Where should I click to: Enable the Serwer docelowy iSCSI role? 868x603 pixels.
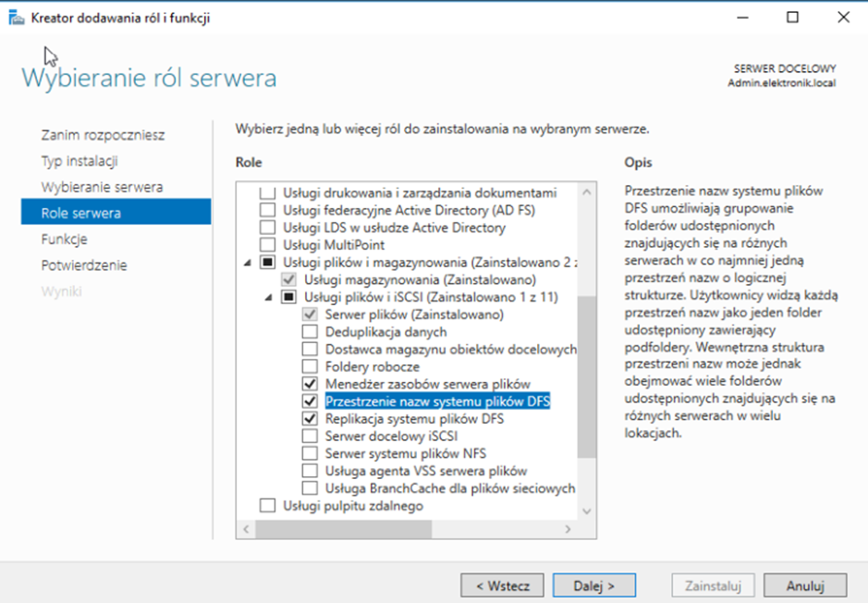(310, 437)
